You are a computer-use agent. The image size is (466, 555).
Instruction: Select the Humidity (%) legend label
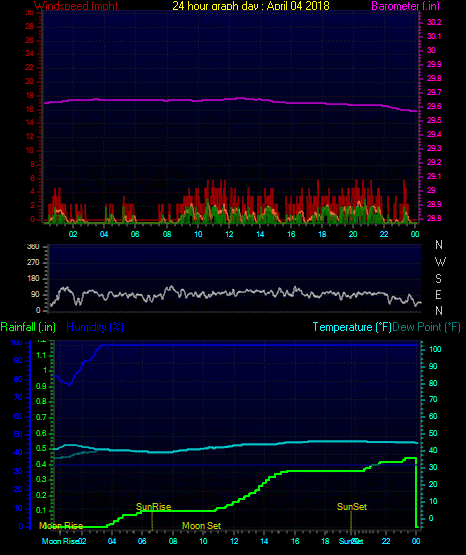pyautogui.click(x=95, y=327)
